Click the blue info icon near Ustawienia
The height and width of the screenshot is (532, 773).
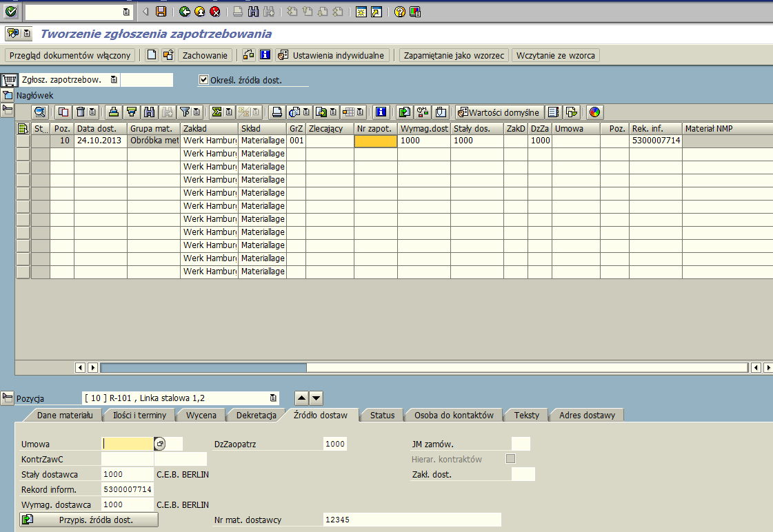265,55
